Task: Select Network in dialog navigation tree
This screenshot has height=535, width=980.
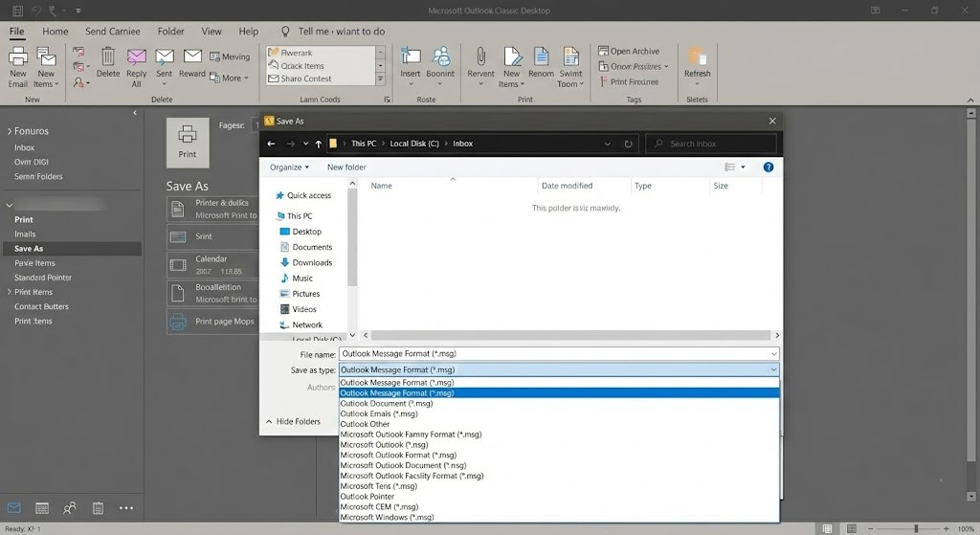Action: [301, 325]
